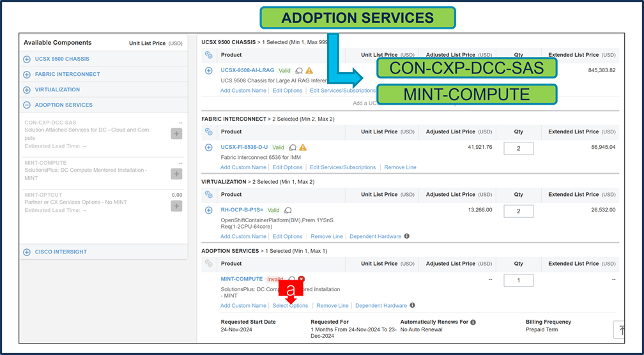The height and width of the screenshot is (355, 644).
Task: Click Edit Options under UCSX-9508-AI-LRAG
Action: 287,90
